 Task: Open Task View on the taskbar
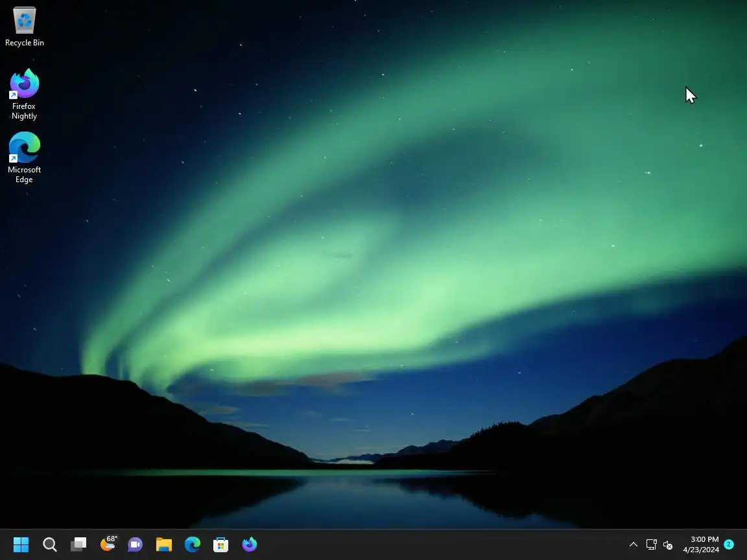(x=78, y=544)
